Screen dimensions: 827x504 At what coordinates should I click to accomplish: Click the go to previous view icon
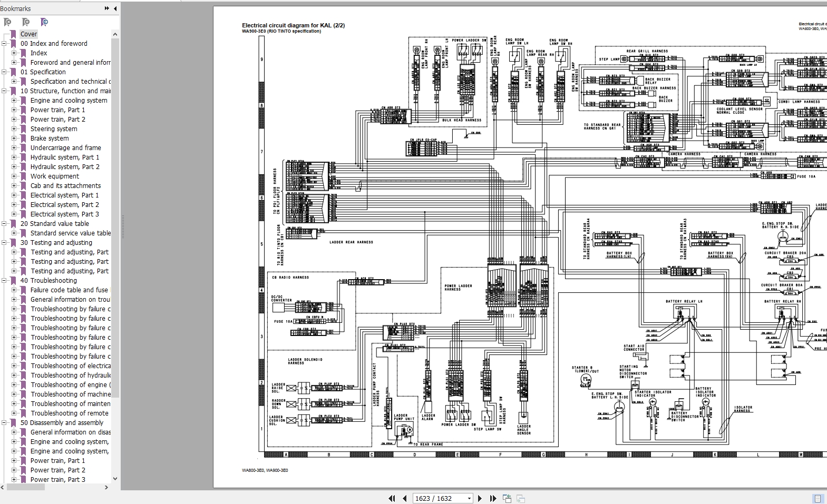click(x=507, y=498)
